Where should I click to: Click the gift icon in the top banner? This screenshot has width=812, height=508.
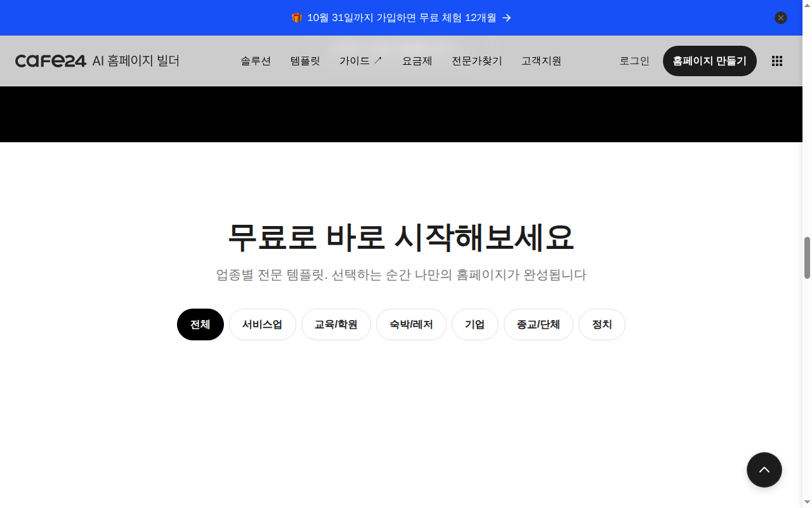pyautogui.click(x=297, y=18)
